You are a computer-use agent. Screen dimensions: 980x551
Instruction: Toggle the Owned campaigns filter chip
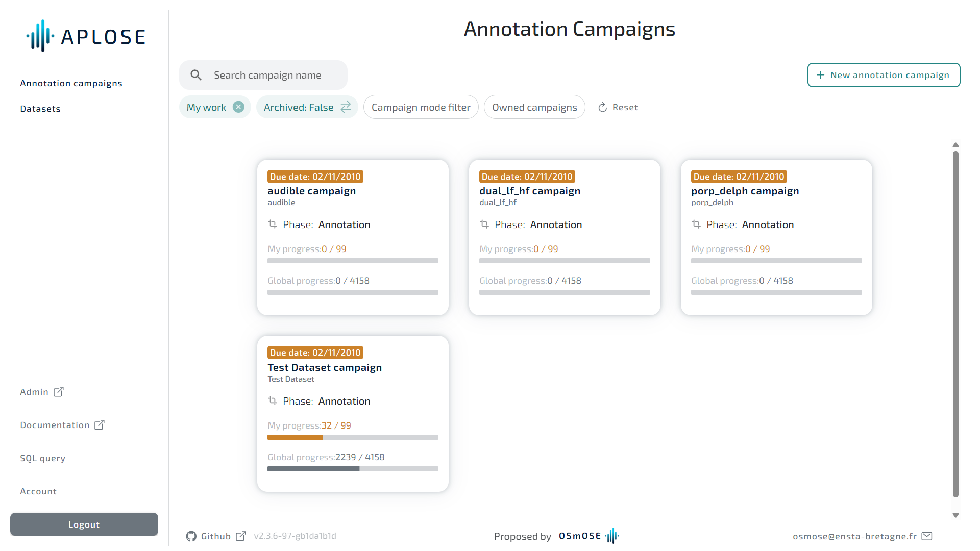534,107
